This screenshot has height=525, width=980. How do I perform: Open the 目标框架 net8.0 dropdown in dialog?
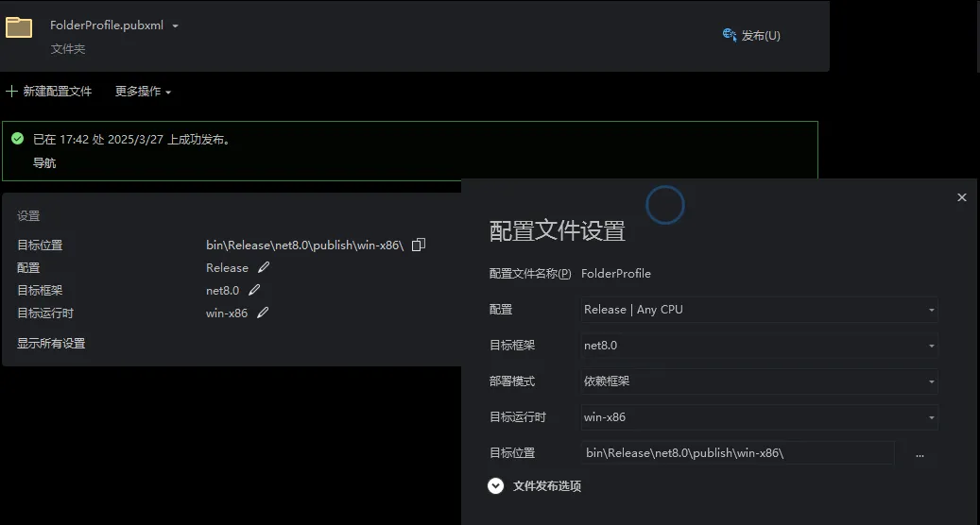[760, 346]
